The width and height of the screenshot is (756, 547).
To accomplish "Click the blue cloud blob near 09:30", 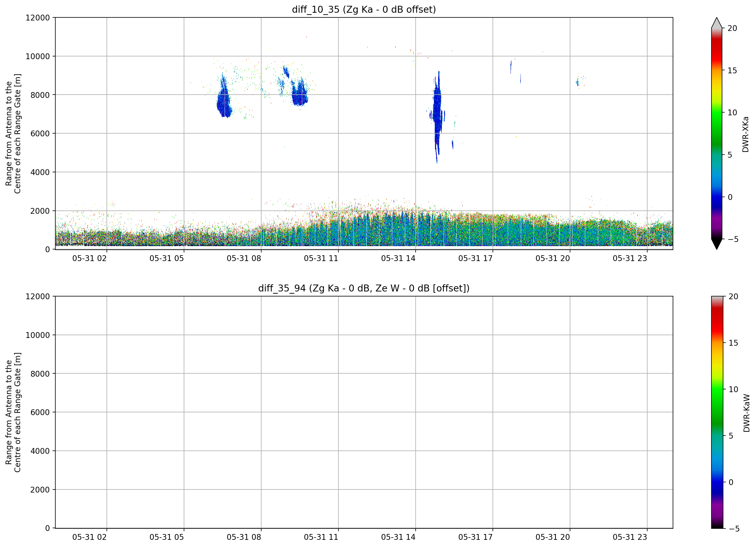I will 300,93.
